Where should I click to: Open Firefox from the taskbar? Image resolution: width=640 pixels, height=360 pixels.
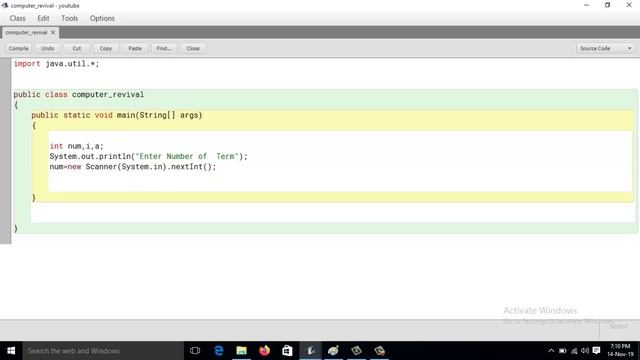click(264, 351)
